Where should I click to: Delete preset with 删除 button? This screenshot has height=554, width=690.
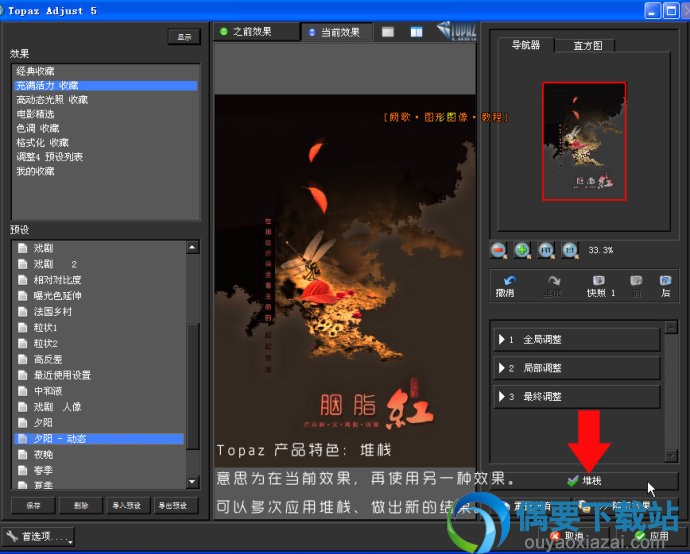click(81, 506)
